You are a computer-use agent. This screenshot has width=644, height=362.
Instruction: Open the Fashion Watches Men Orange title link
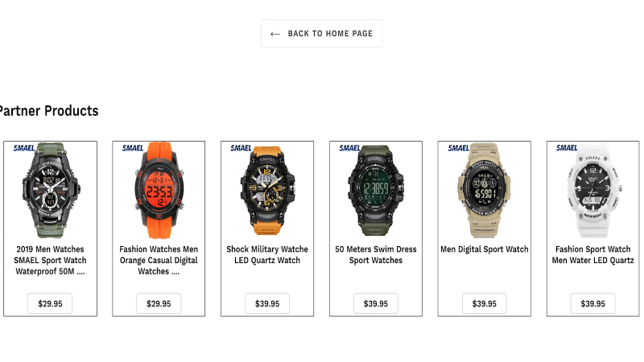159,260
